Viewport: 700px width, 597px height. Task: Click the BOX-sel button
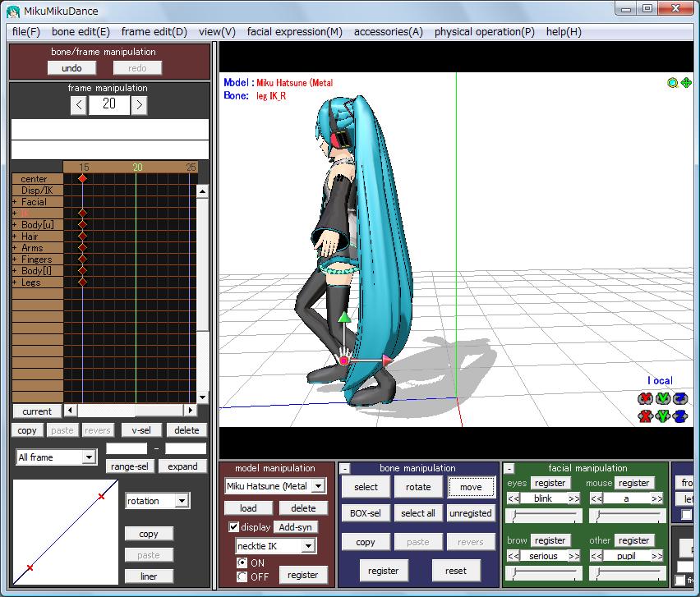tap(366, 513)
